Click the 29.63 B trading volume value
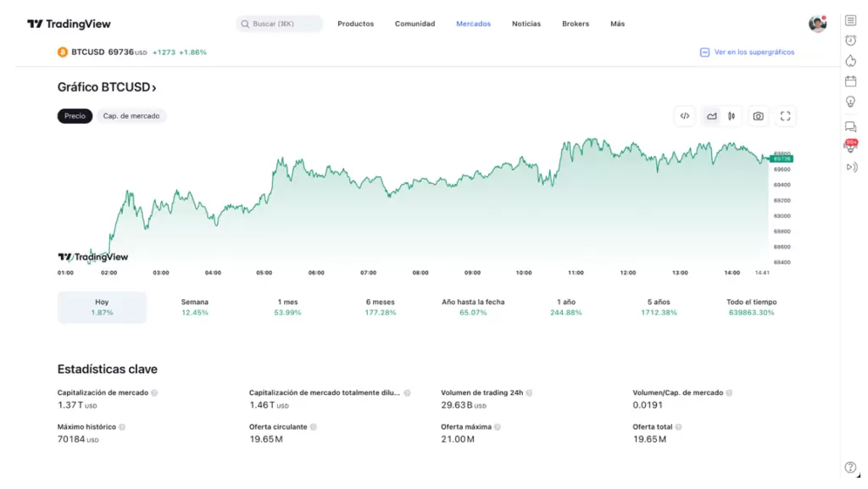Screen dimensions: 868x489 click(464, 405)
